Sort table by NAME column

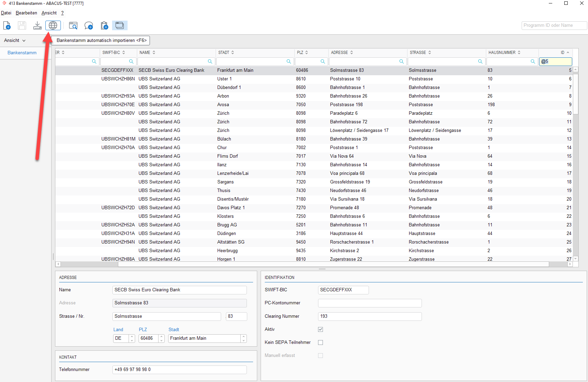click(148, 53)
